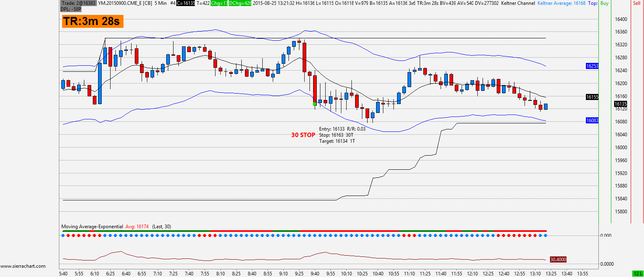Click the DV=277302 daily volume value

pyautogui.click(x=487, y=3)
